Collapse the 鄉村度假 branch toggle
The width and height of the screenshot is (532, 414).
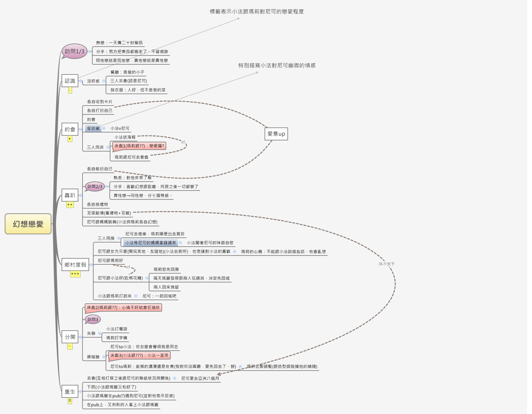click(x=91, y=265)
